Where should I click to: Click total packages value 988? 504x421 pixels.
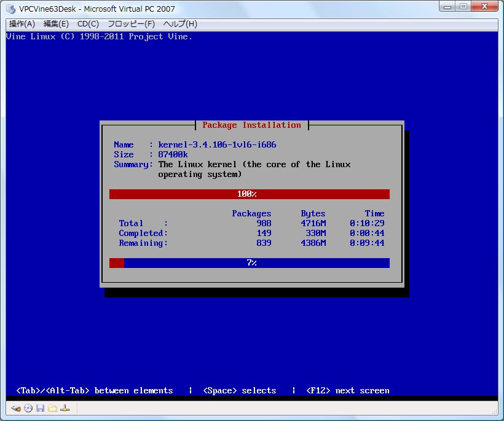264,223
